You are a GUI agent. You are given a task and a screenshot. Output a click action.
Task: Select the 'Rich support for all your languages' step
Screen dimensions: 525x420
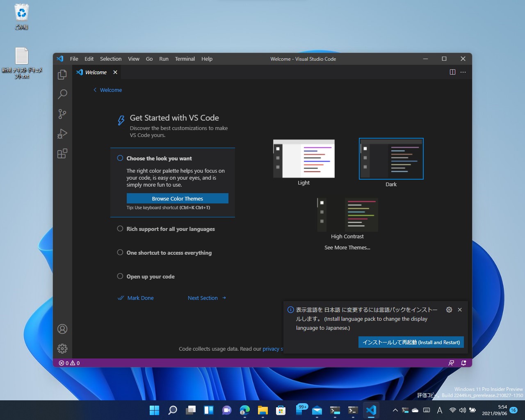point(170,229)
